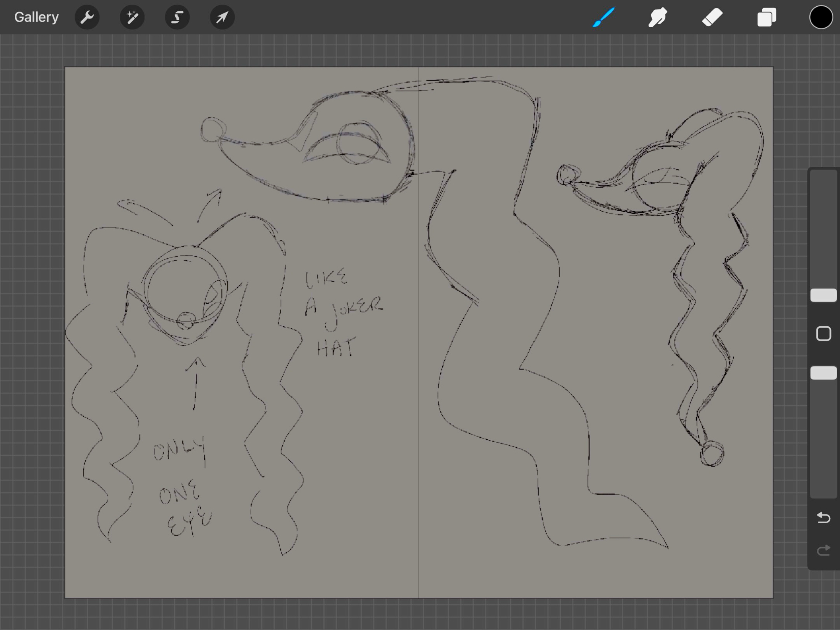This screenshot has width=840, height=630.
Task: Select the Brush tool
Action: click(x=604, y=17)
